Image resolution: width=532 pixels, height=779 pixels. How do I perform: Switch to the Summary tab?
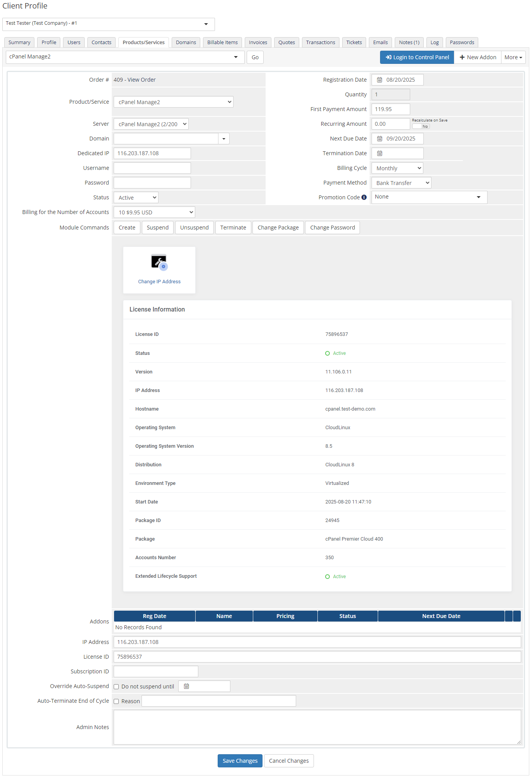[x=19, y=42]
